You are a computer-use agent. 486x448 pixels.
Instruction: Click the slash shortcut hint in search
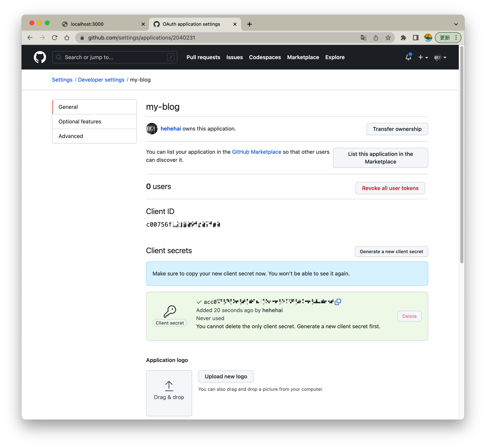171,57
